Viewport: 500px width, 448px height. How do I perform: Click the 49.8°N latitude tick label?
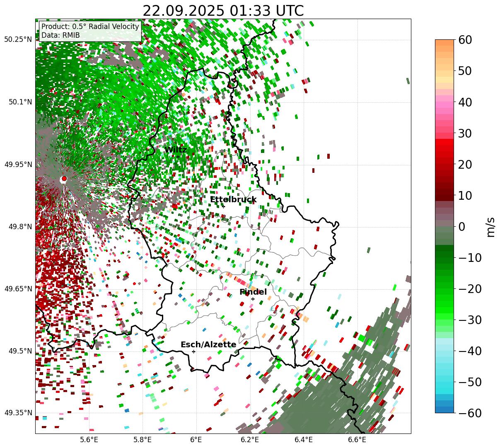[20, 227]
